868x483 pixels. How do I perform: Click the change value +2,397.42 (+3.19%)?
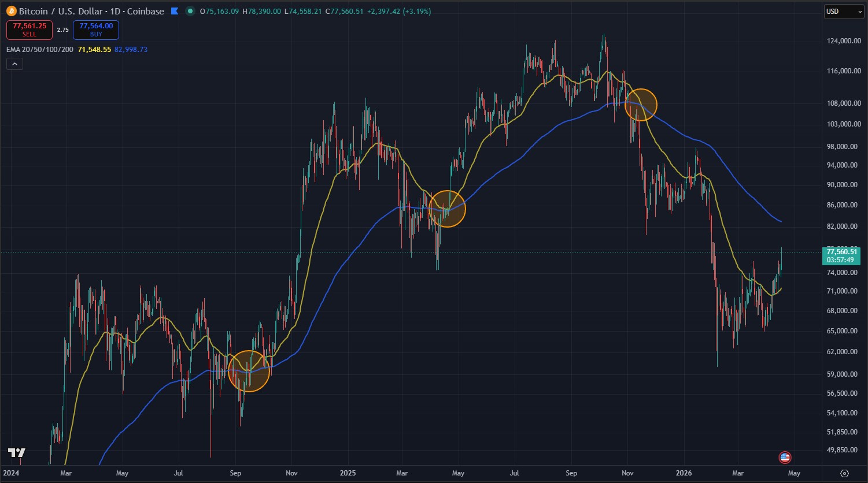(x=400, y=11)
